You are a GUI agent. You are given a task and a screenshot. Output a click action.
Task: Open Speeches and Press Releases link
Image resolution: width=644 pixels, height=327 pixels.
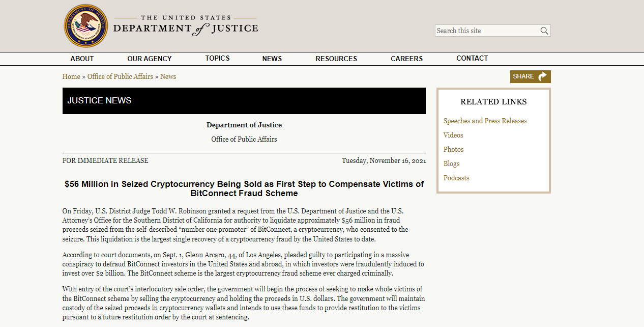tap(485, 121)
